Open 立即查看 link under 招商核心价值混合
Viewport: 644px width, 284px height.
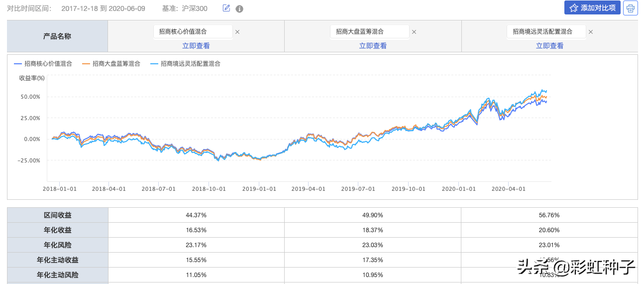(196, 45)
